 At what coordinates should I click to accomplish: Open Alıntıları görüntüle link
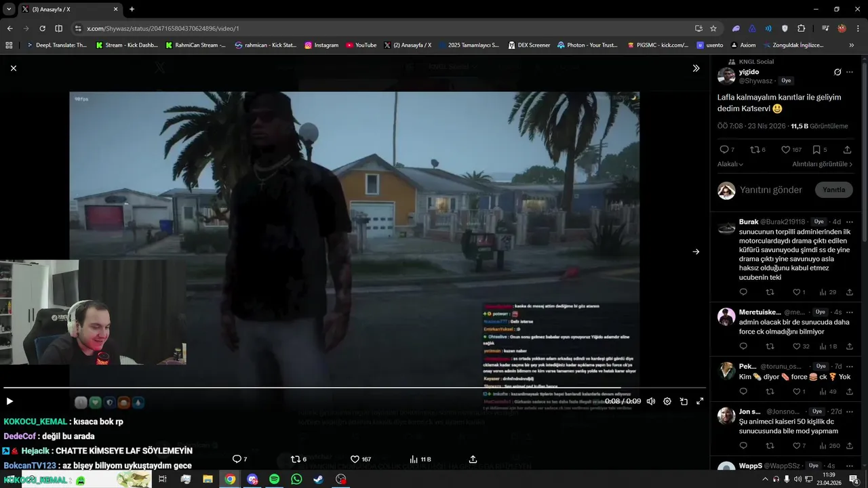[x=823, y=164]
